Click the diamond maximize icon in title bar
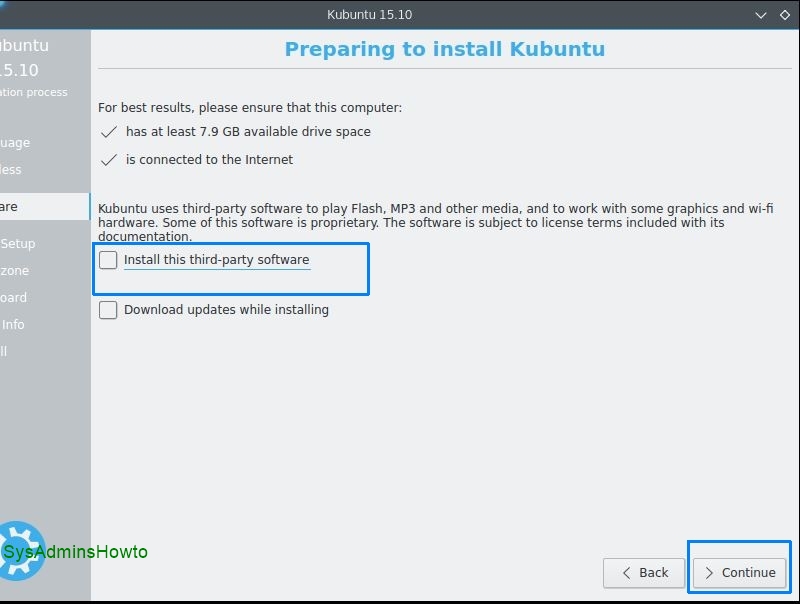This screenshot has width=800, height=604. pyautogui.click(x=786, y=15)
